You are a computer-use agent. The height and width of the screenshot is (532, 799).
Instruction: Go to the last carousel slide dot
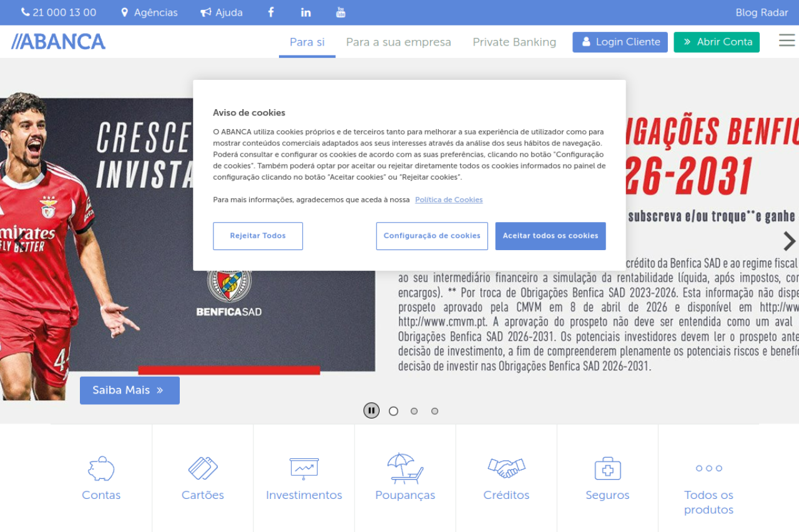[434, 411]
